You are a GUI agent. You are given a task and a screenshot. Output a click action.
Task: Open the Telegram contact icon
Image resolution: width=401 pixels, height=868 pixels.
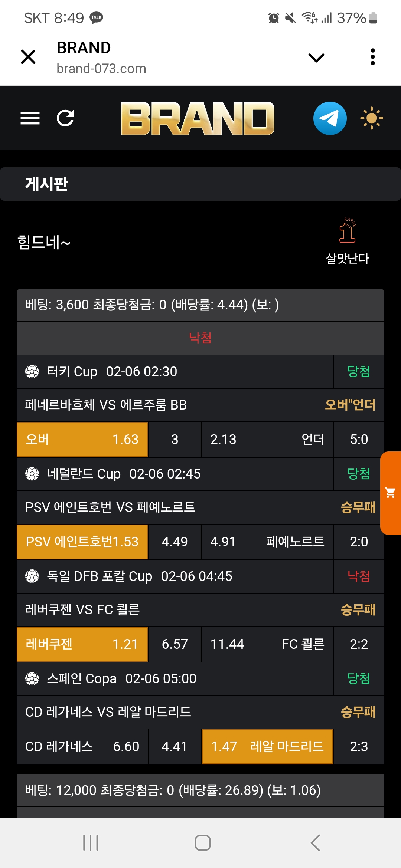click(x=330, y=118)
